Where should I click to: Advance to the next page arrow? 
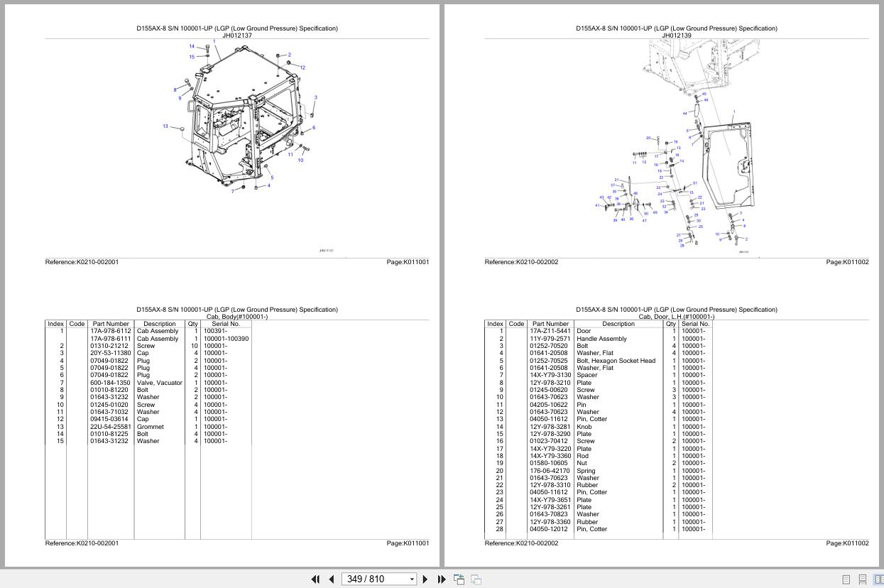[x=425, y=579]
